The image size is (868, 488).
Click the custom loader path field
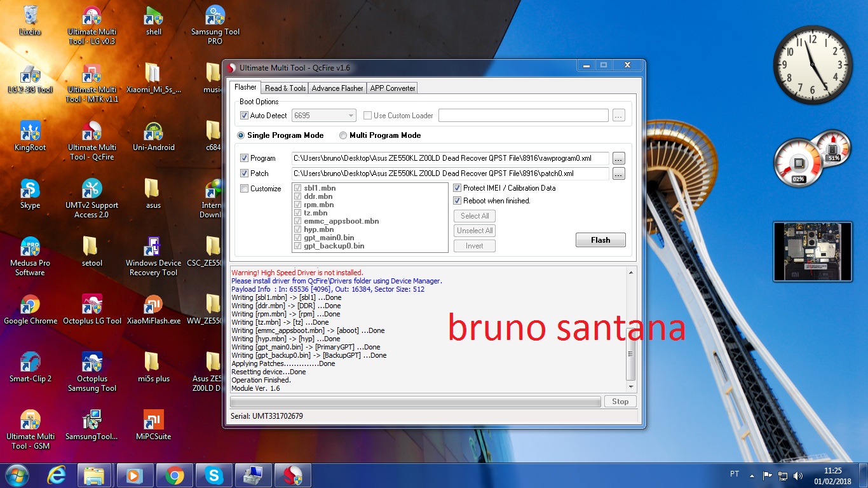pos(523,116)
